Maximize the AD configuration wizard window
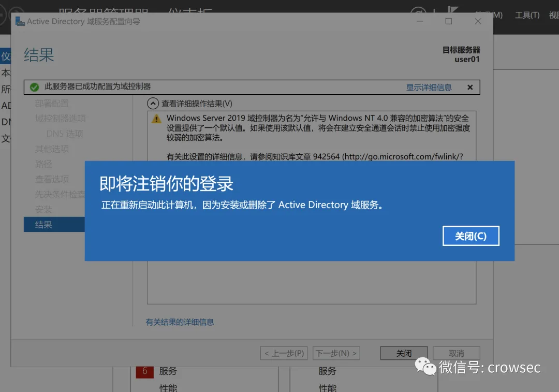Screen dimensions: 559x392 click(448, 21)
